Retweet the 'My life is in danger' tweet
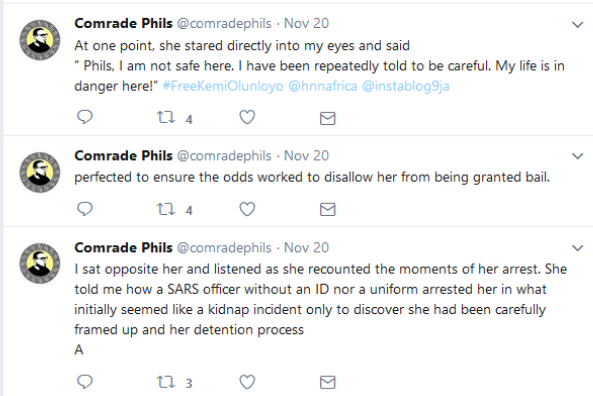Image resolution: width=593 pixels, height=396 pixels. (166, 117)
